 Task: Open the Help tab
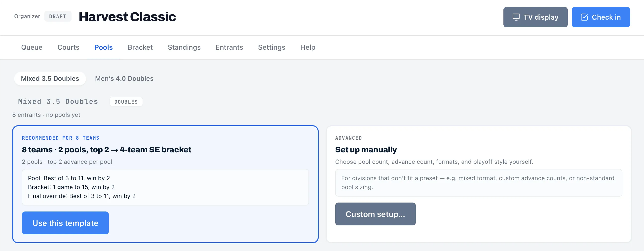point(308,47)
